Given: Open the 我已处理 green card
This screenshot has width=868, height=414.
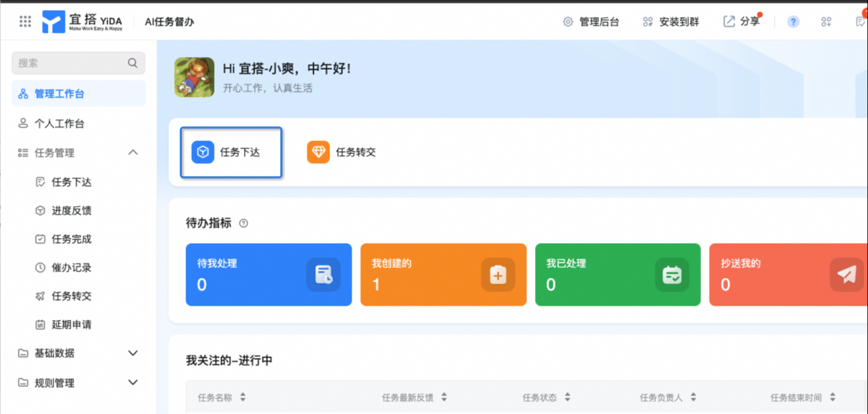Looking at the screenshot, I should [618, 275].
